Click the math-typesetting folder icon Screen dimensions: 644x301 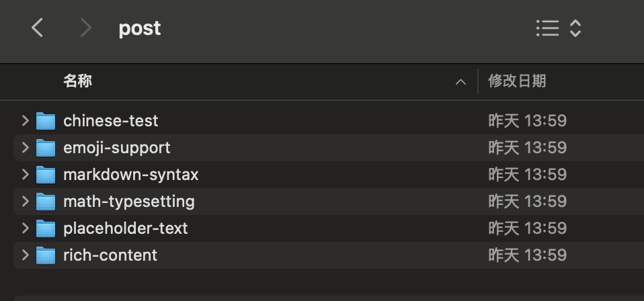[46, 202]
